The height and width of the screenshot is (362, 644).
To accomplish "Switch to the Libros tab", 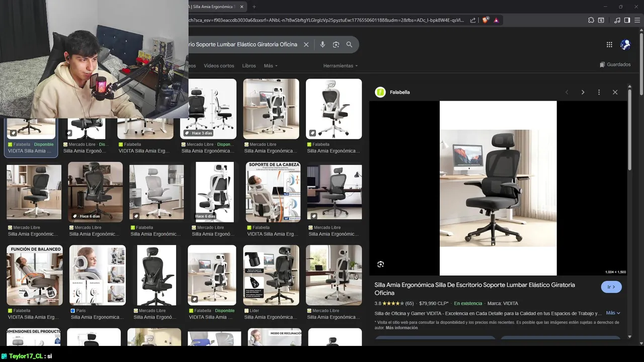I will click(x=249, y=66).
